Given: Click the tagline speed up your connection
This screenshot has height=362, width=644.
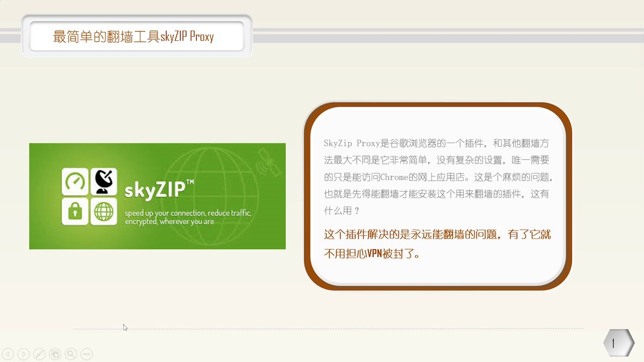Looking at the screenshot, I should pos(188,217).
